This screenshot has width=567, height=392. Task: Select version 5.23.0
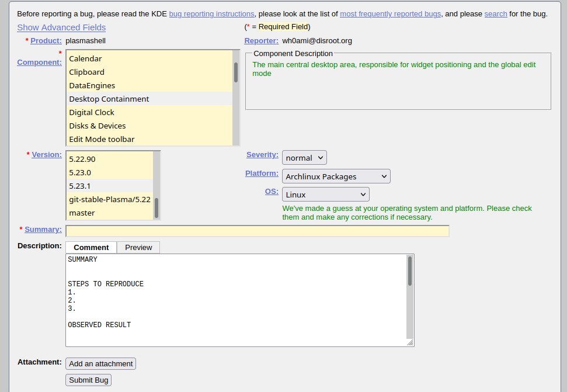point(110,172)
